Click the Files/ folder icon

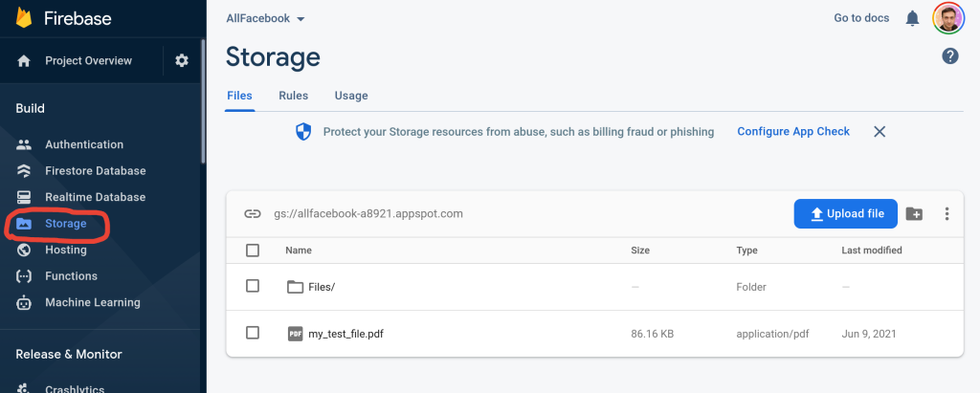point(295,287)
